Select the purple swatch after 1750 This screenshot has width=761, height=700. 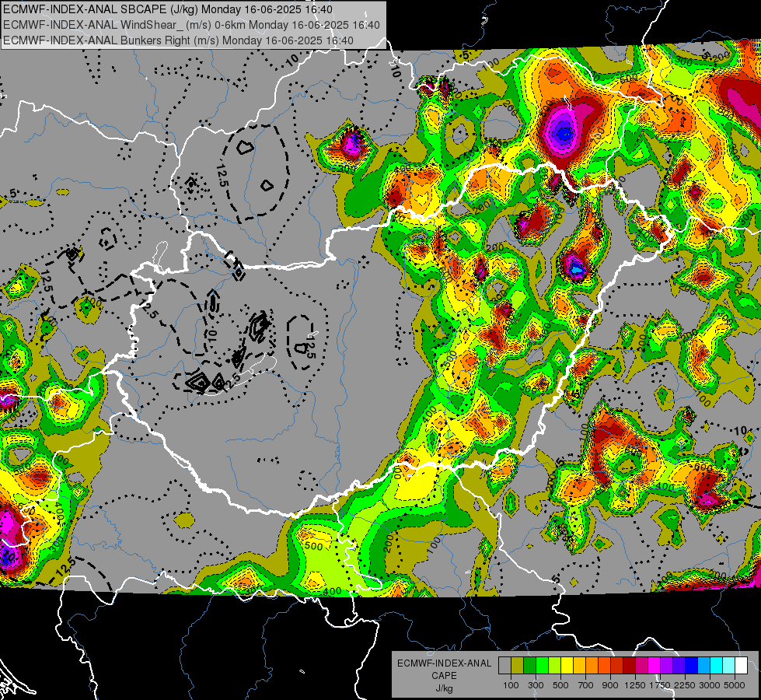(666, 666)
